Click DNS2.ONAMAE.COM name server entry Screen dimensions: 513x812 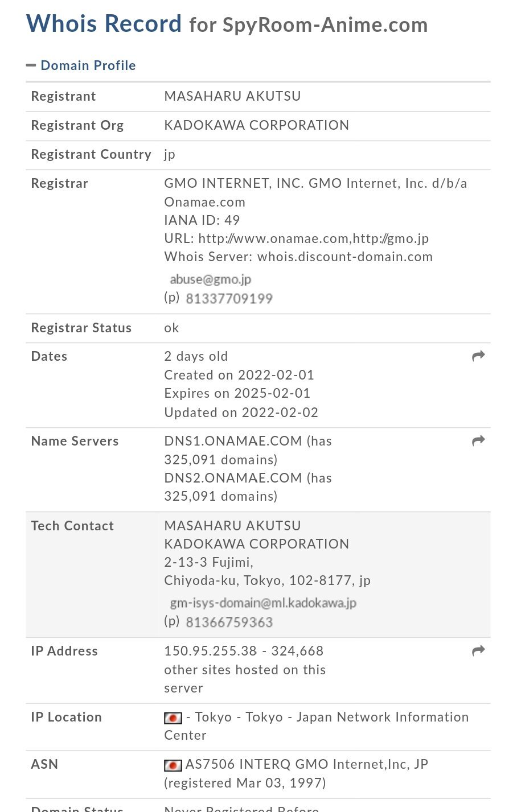click(x=233, y=478)
